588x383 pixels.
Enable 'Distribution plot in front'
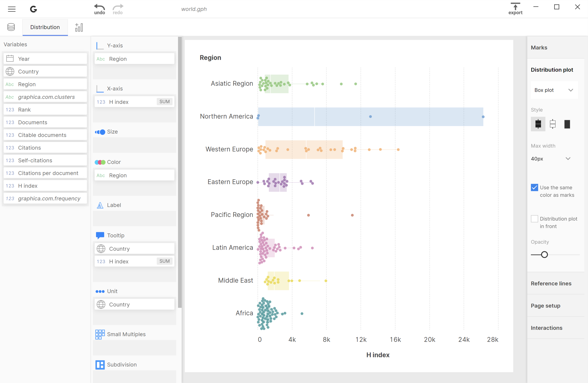(x=534, y=218)
